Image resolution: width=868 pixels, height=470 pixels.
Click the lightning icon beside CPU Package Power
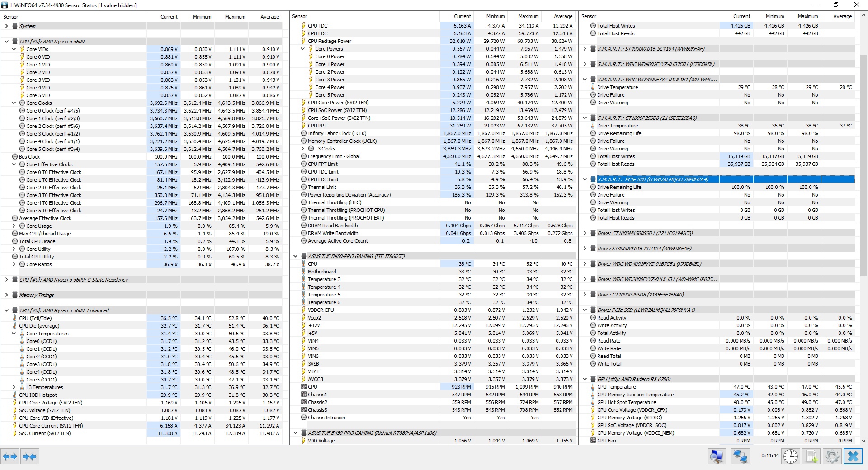304,41
